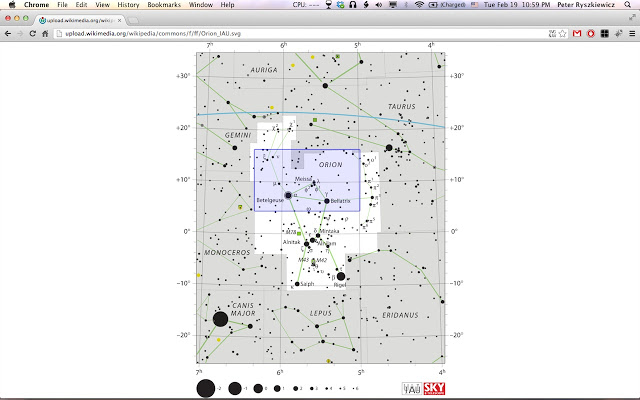Open the Apple menu
Image resolution: width=640 pixels, height=400 pixels.
pos(12,4)
